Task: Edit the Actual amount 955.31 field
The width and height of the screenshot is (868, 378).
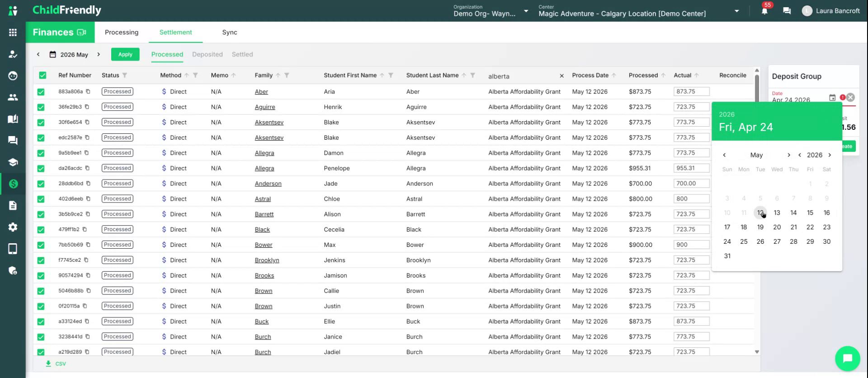Action: (x=691, y=168)
